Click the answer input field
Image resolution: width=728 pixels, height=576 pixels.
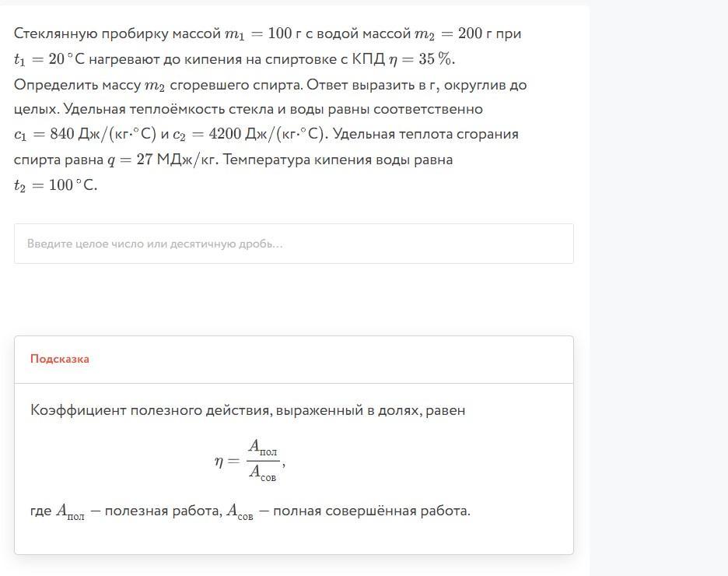pyautogui.click(x=293, y=244)
